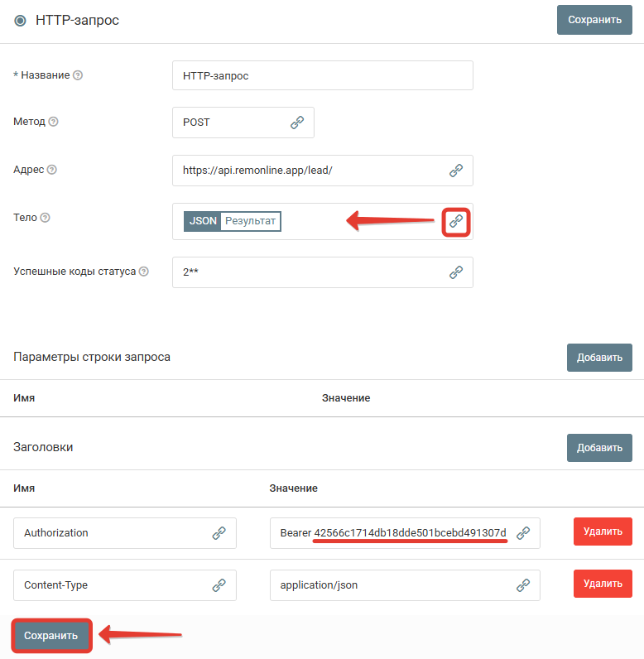Click link icon beside Bearer token value

(523, 533)
